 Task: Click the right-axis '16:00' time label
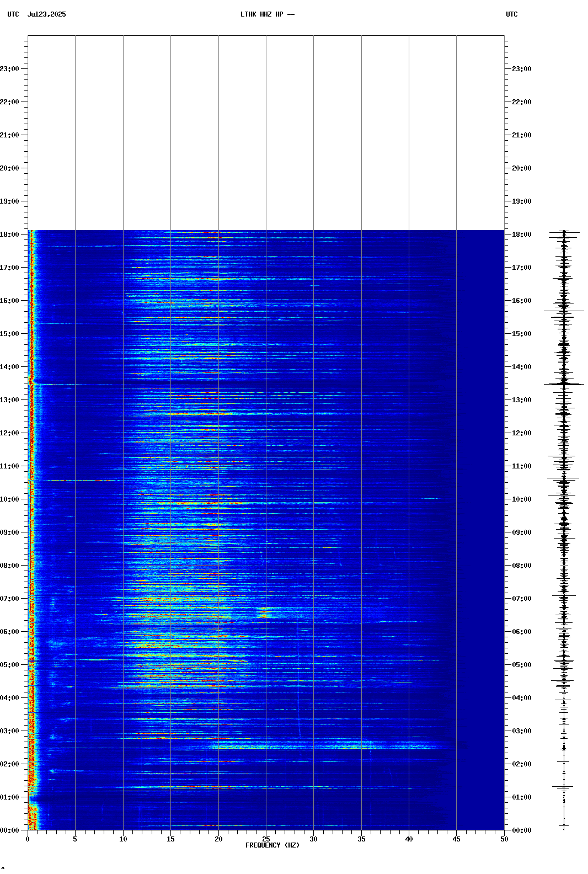coord(522,301)
